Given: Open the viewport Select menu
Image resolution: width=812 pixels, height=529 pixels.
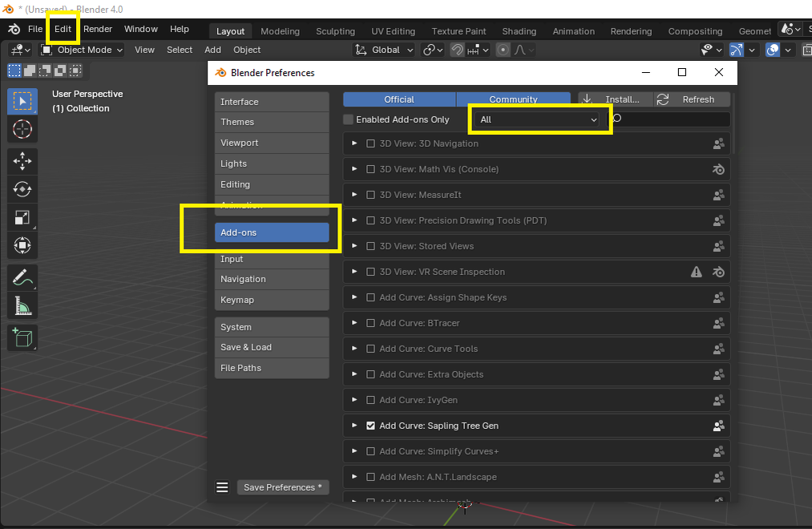Looking at the screenshot, I should pyautogui.click(x=180, y=50).
